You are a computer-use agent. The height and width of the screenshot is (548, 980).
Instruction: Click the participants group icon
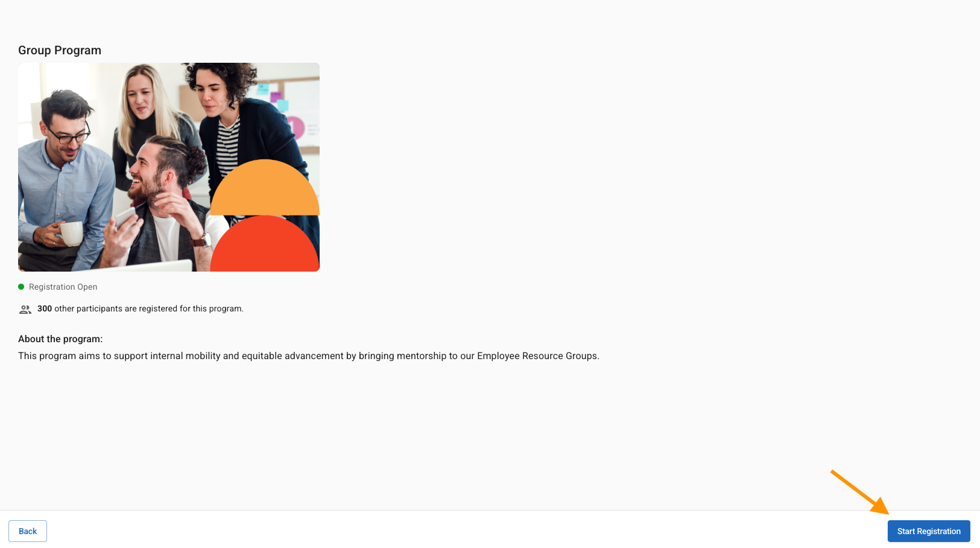point(25,310)
